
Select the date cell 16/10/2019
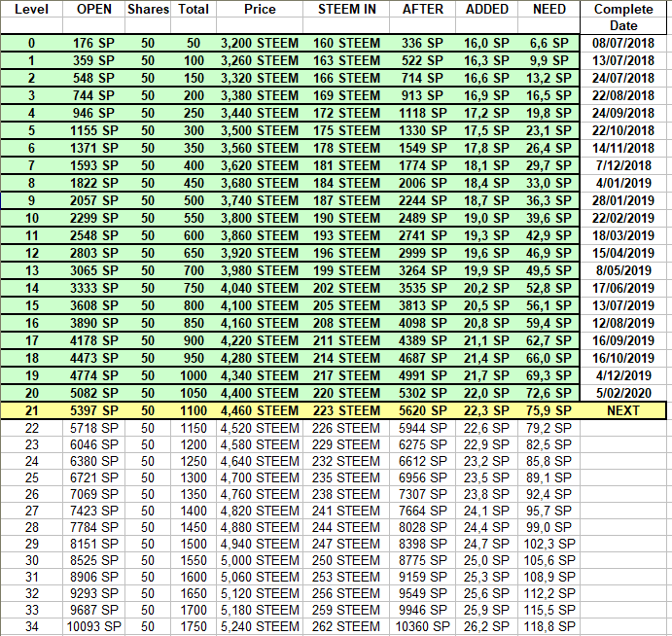tap(623, 358)
